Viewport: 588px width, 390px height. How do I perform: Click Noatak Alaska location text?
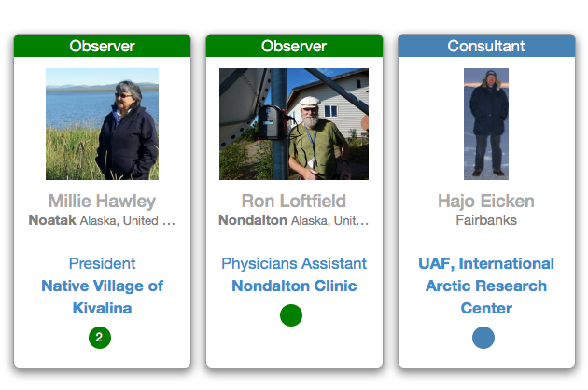click(102, 221)
